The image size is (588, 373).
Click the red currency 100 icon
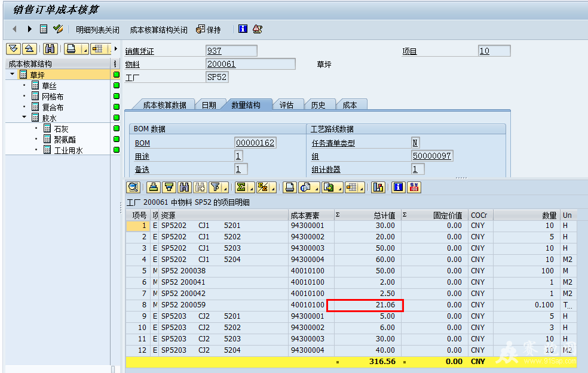click(x=414, y=187)
